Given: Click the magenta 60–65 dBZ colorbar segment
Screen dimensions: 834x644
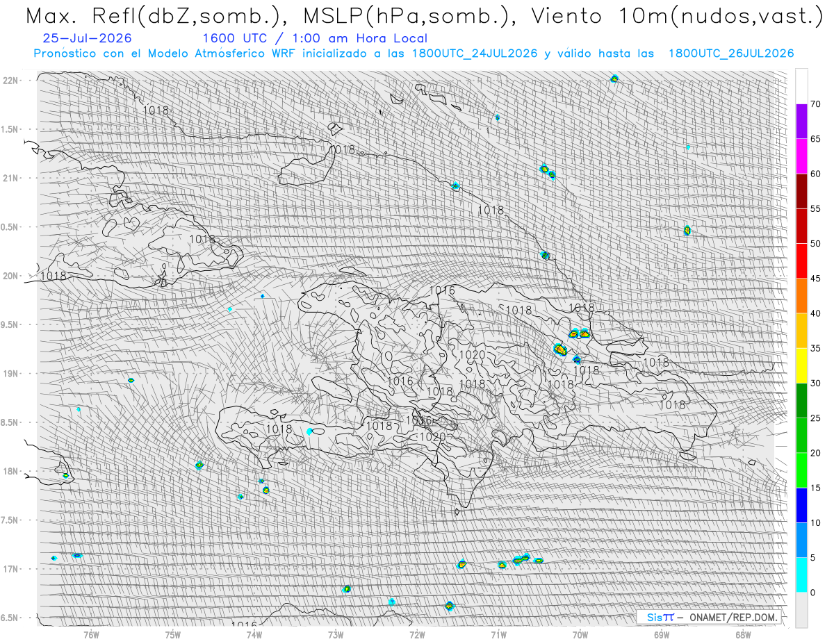Looking at the screenshot, I should click(x=801, y=156).
